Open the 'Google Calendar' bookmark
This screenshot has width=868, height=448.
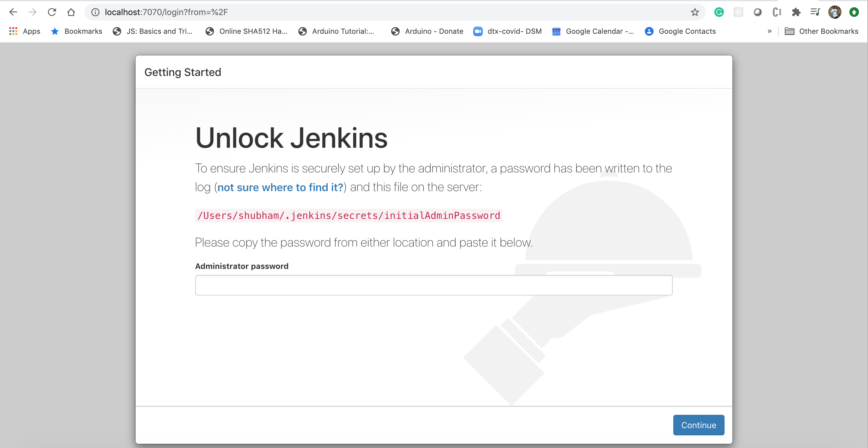pos(593,31)
